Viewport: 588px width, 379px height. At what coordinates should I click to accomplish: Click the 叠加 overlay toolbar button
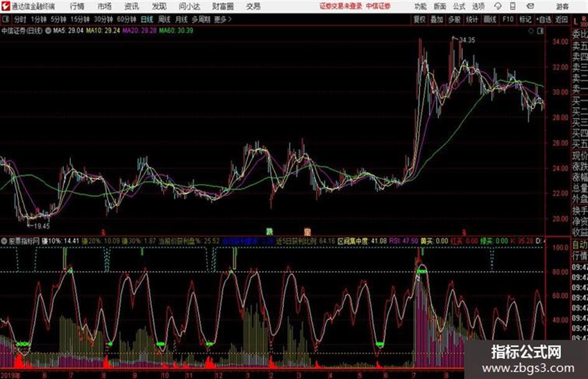pos(437,19)
